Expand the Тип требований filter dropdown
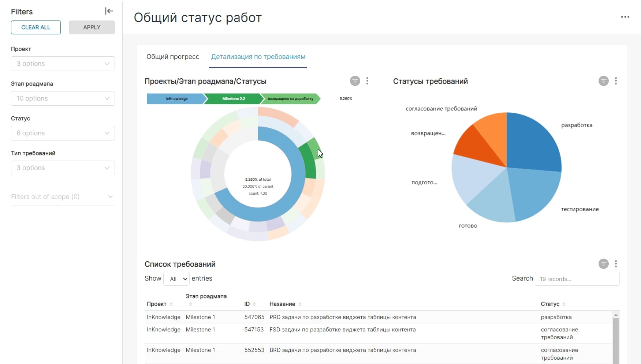 [x=63, y=168]
